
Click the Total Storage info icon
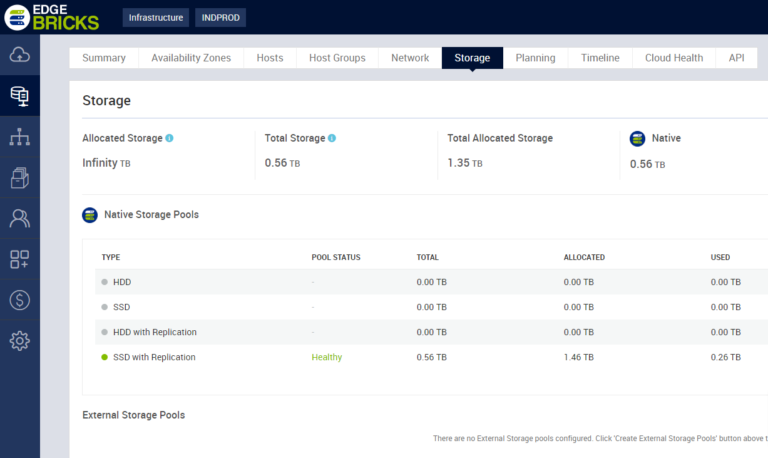click(332, 138)
